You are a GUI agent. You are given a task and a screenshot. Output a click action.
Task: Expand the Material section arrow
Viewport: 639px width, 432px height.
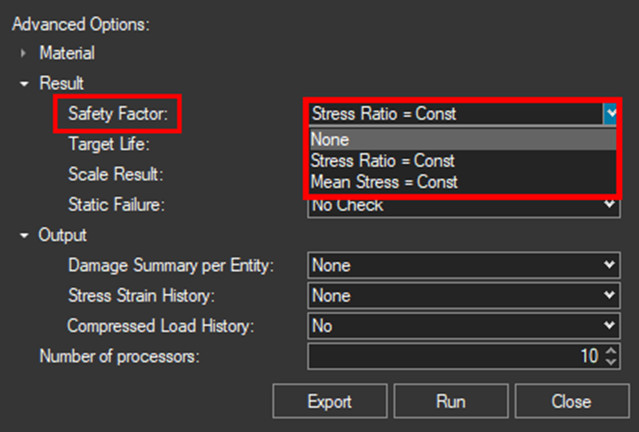click(24, 53)
